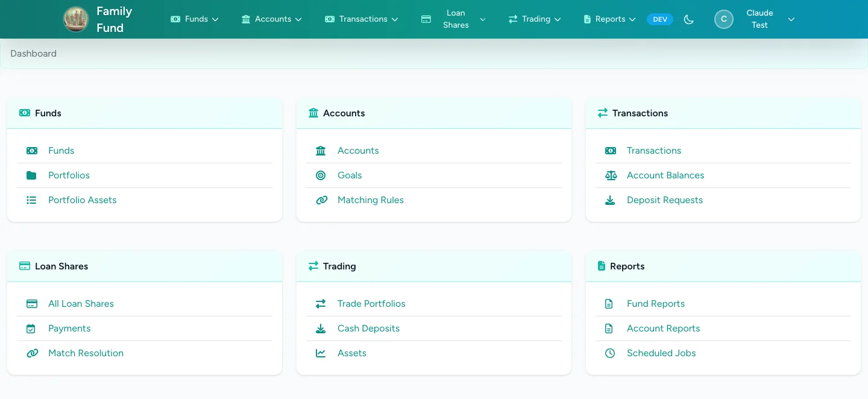Viewport: 868px width, 399px height.
Task: Open the Loan Shares dropdown in navbar
Action: tap(453, 19)
